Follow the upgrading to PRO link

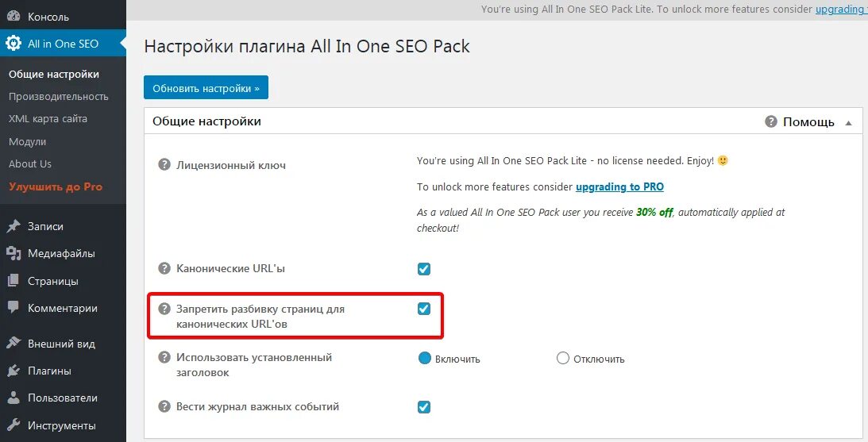pyautogui.click(x=619, y=187)
